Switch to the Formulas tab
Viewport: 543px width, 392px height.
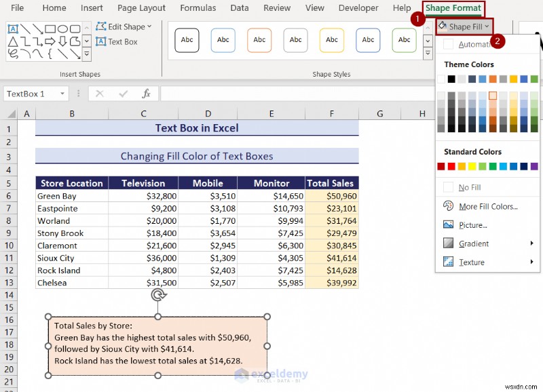point(198,7)
